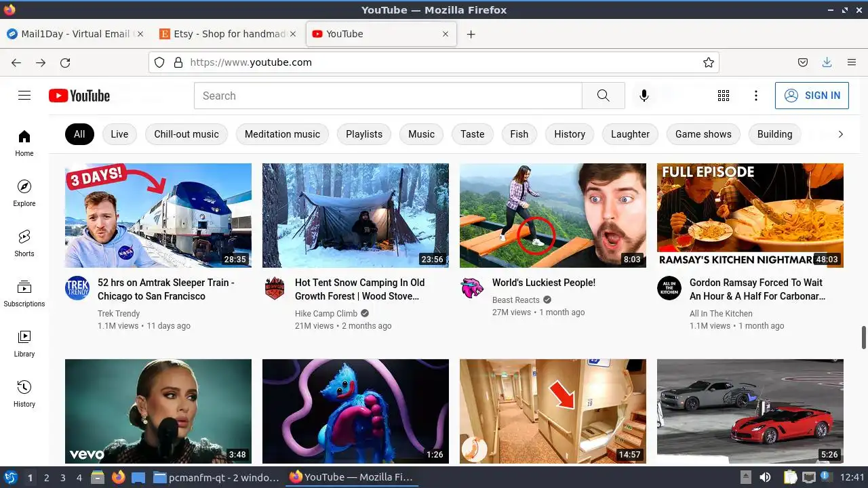868x488 pixels.
Task: Open Firefox application menu
Action: click(852, 62)
